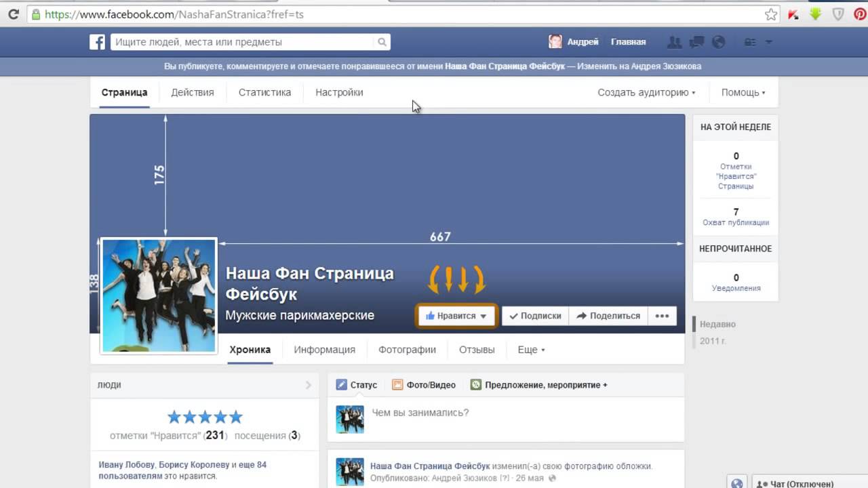Click the Поделиться button
The height and width of the screenshot is (488, 868).
pos(608,316)
